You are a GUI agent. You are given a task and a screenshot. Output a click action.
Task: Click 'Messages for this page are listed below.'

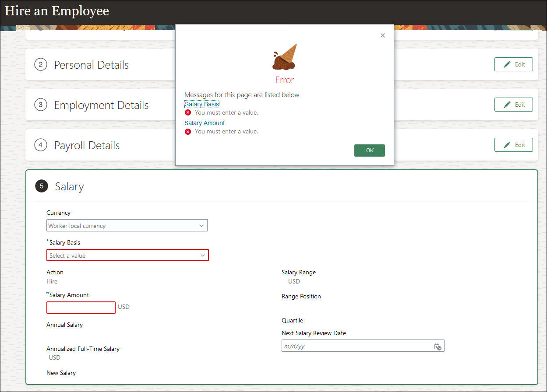242,94
